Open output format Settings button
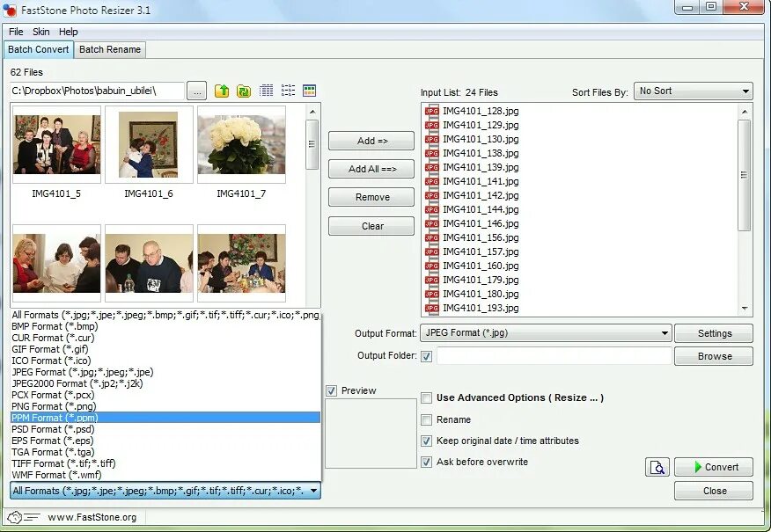 click(x=714, y=333)
